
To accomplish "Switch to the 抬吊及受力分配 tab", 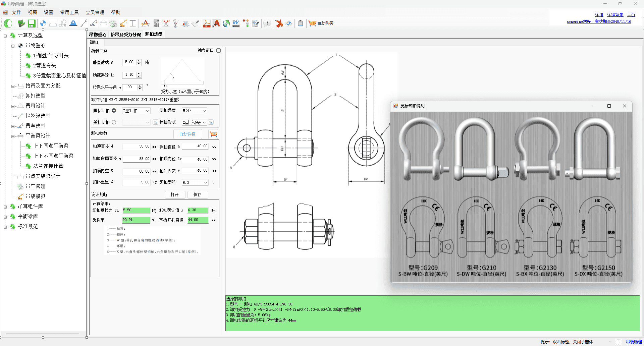I will tap(126, 35).
